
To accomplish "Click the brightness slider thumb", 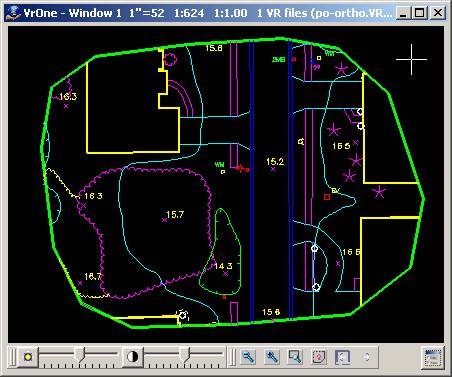I will pos(80,355).
